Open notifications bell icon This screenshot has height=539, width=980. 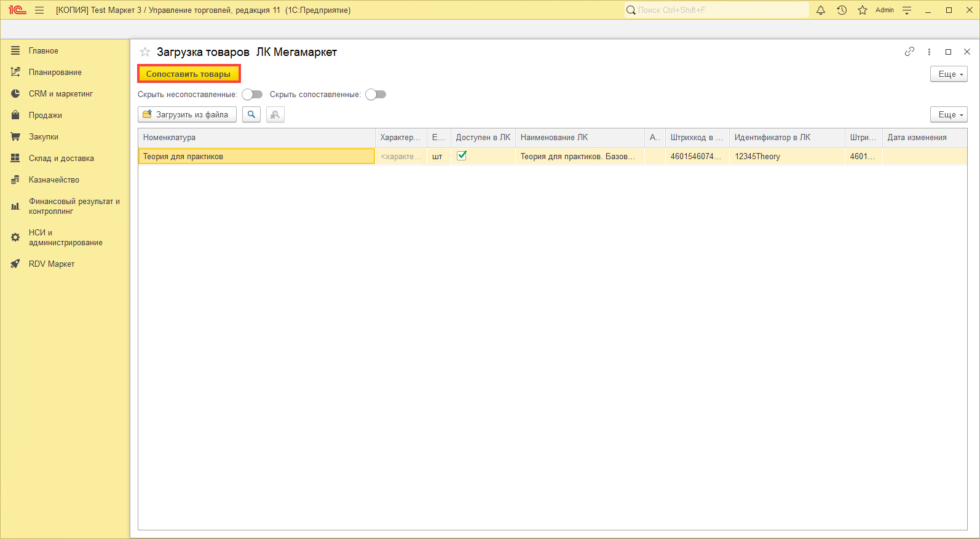click(x=821, y=10)
